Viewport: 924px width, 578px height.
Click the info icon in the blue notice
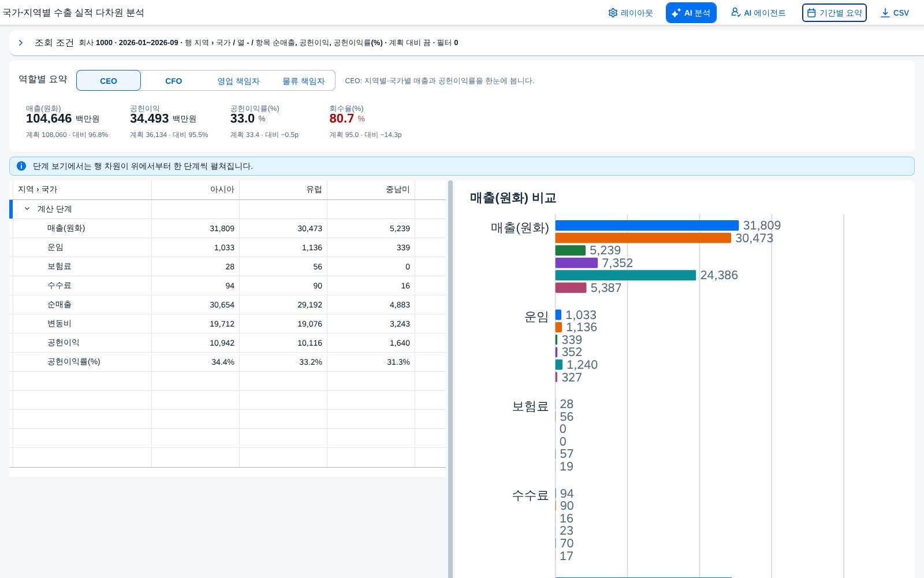(21, 166)
